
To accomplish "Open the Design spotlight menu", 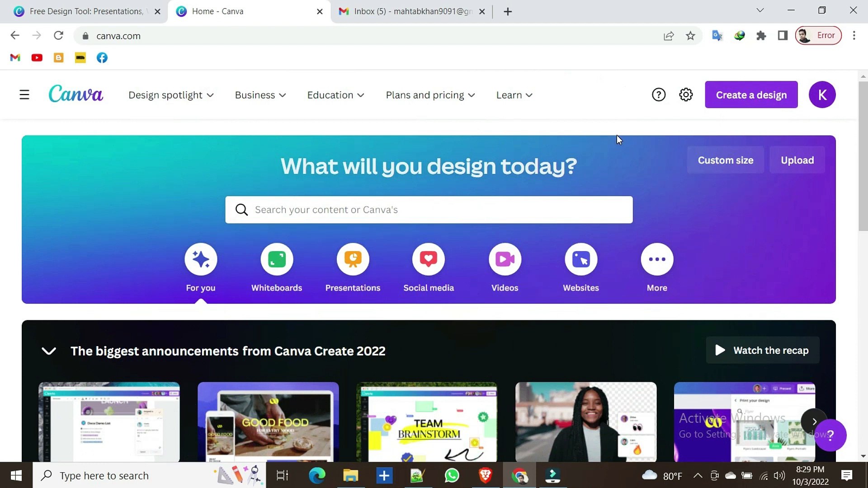I will point(171,95).
